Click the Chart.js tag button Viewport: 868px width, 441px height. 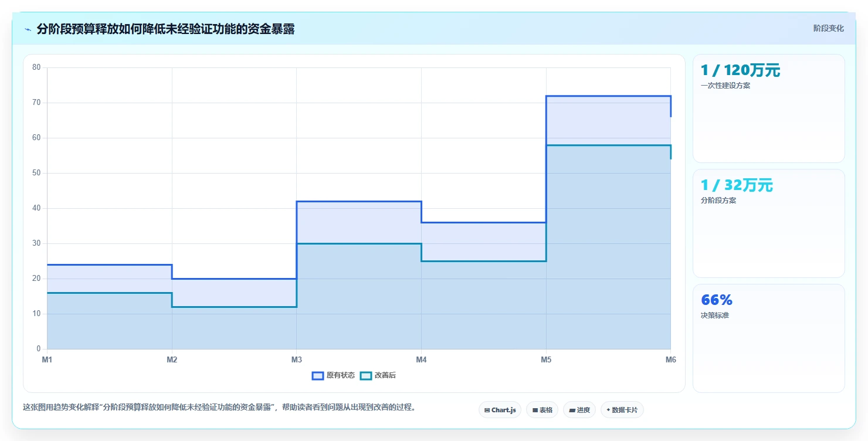[500, 410]
